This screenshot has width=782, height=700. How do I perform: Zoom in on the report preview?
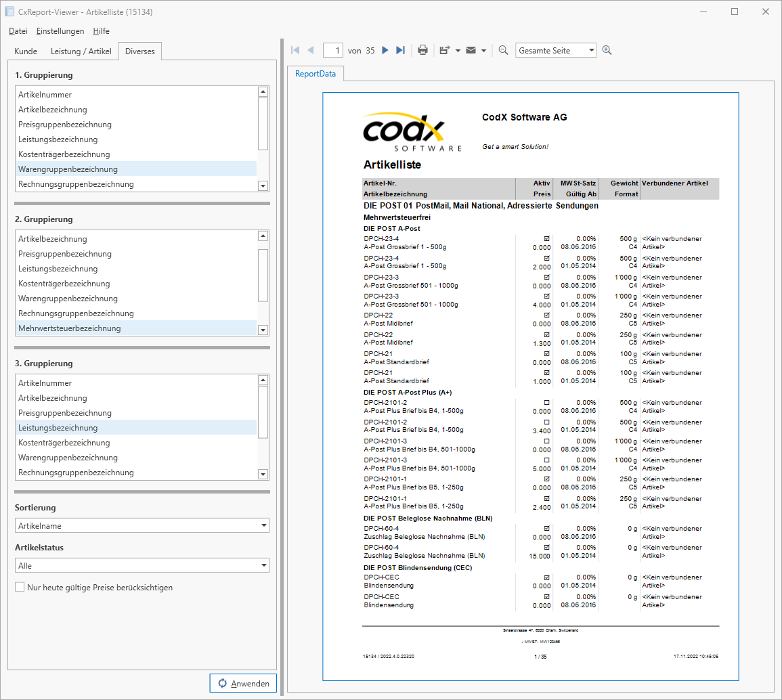coord(607,50)
